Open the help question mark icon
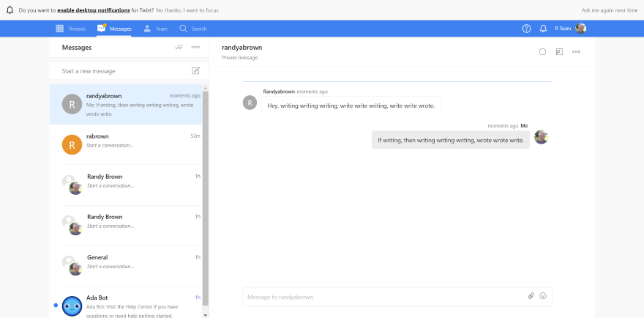Screen dimensions: 644x318 tap(526, 29)
